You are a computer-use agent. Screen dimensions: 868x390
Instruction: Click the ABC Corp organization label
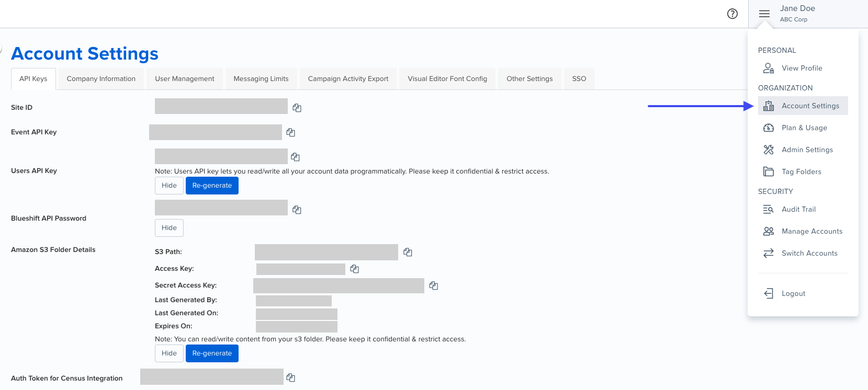tap(794, 19)
